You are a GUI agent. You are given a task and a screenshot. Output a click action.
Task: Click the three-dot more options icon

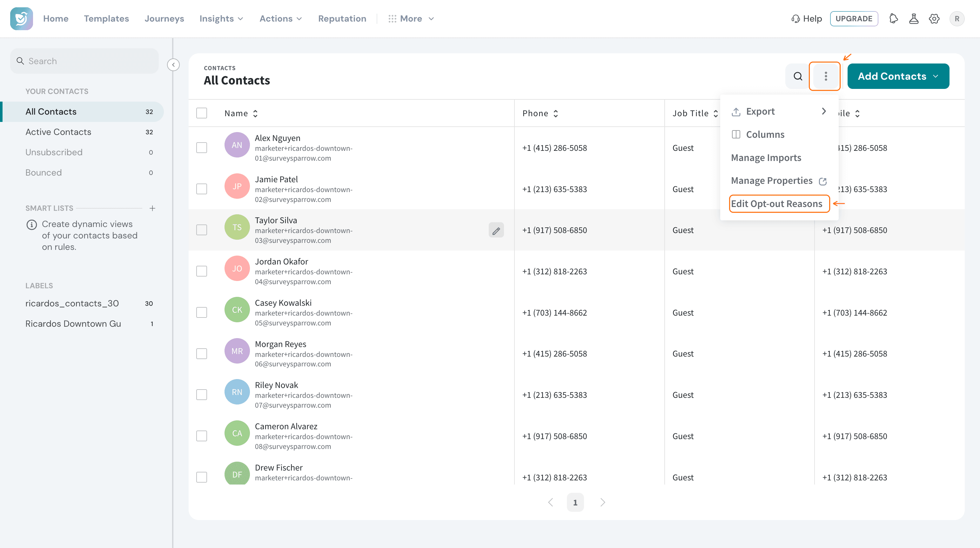click(826, 76)
